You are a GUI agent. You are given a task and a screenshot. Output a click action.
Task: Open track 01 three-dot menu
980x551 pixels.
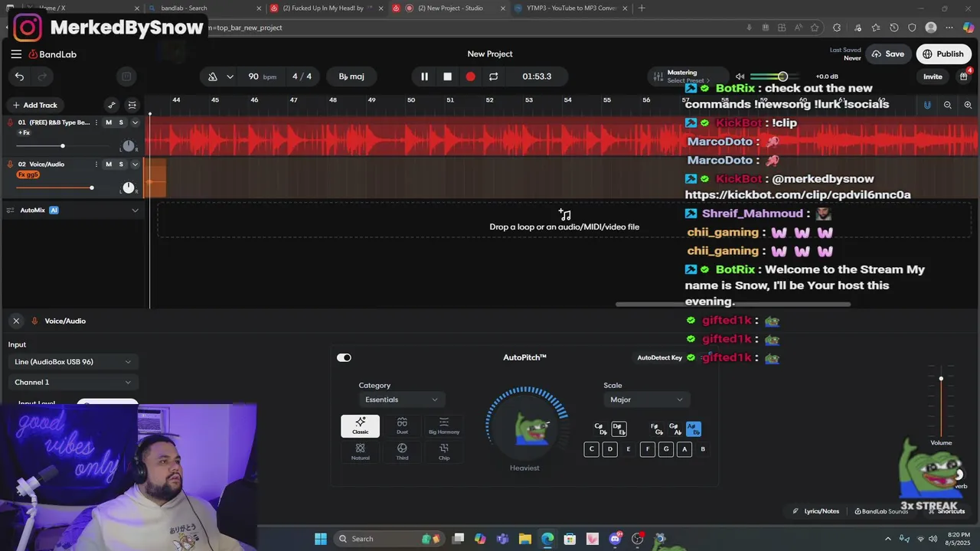tap(96, 122)
